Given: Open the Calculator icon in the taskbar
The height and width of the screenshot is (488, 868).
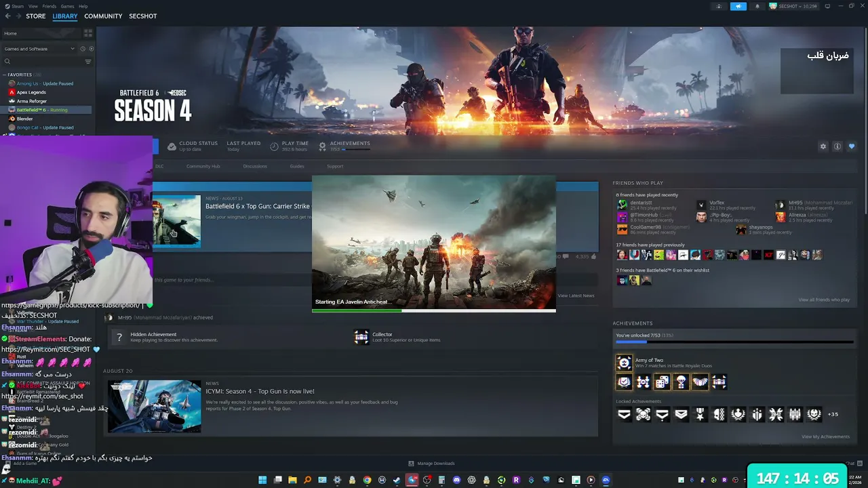Looking at the screenshot, I should 441,481.
